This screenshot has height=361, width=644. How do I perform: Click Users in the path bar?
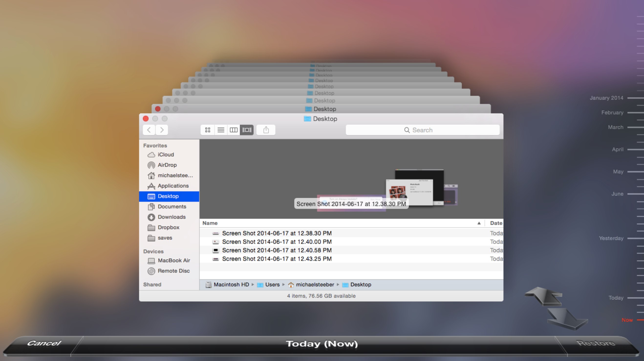(x=272, y=285)
